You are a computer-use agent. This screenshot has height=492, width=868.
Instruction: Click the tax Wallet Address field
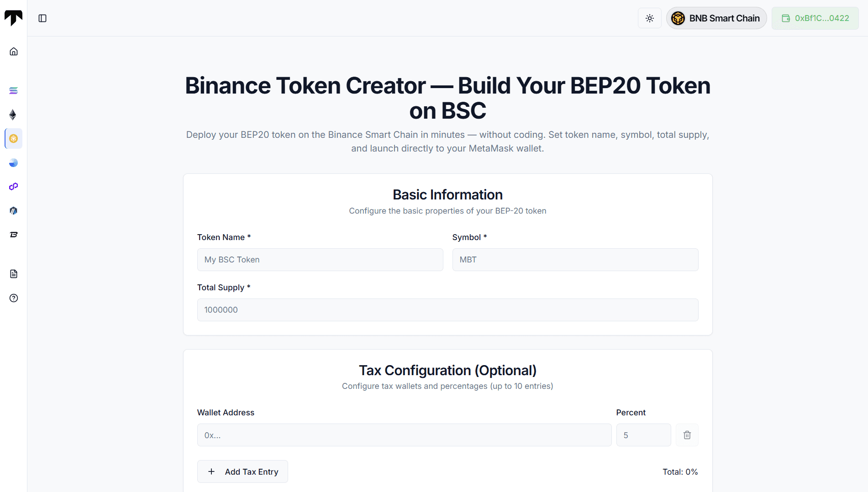(x=404, y=435)
